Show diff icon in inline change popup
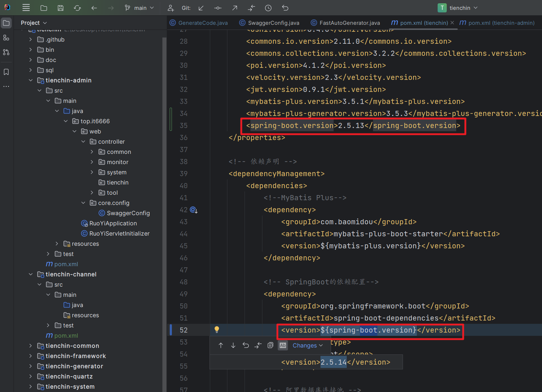This screenshot has height=392, width=542. (258, 345)
